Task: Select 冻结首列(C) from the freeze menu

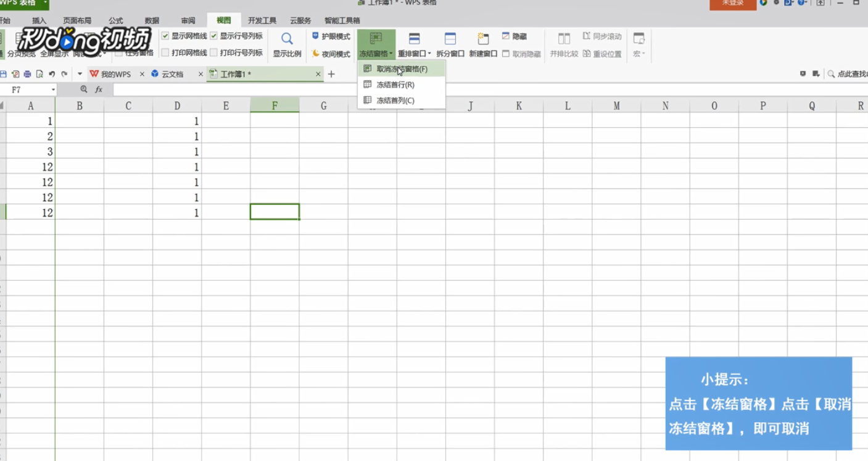Action: [x=401, y=100]
